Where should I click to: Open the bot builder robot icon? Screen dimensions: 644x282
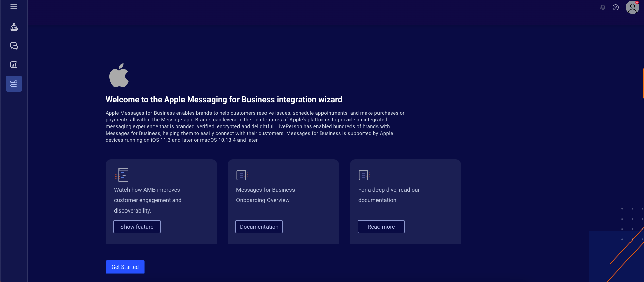(x=14, y=27)
